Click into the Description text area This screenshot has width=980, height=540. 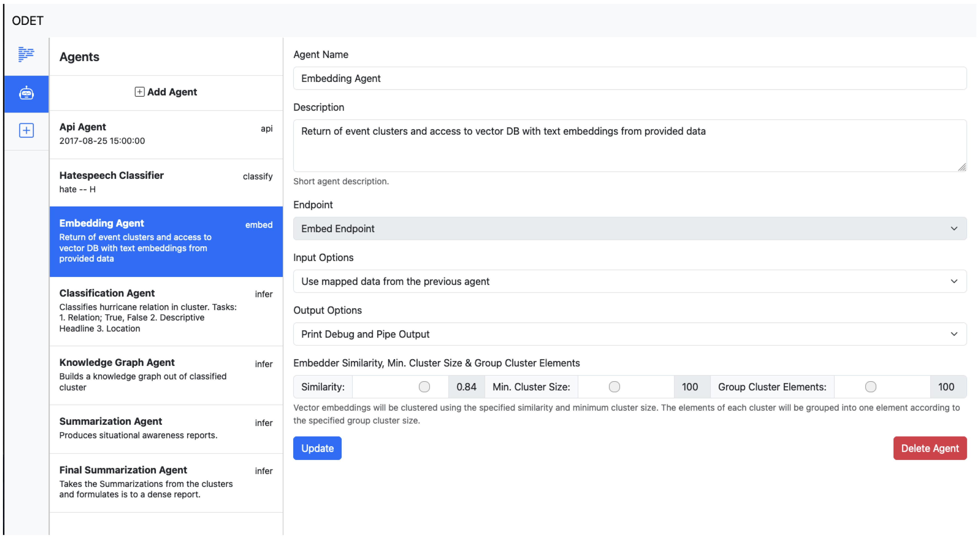630,145
